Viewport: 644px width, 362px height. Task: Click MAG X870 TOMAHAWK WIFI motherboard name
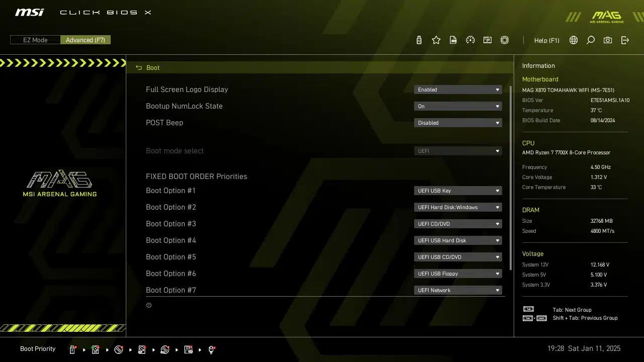point(568,90)
